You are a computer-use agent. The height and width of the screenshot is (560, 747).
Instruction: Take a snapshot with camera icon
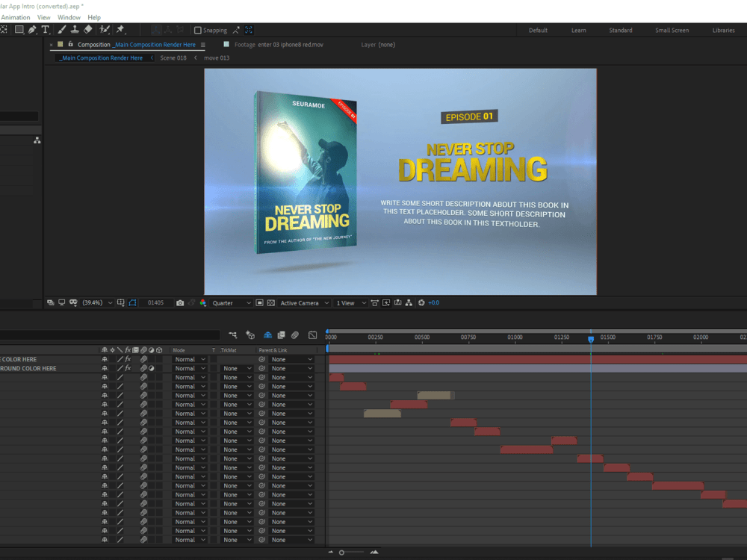(180, 303)
